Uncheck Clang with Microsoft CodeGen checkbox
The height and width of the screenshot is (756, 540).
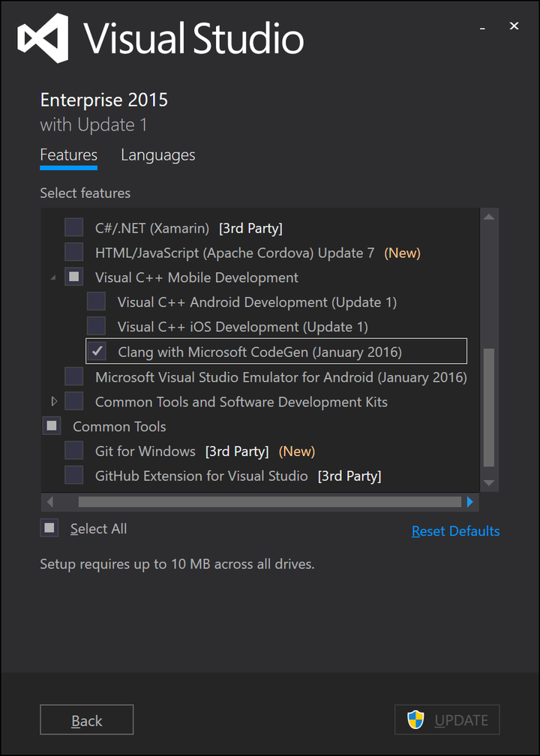(97, 352)
